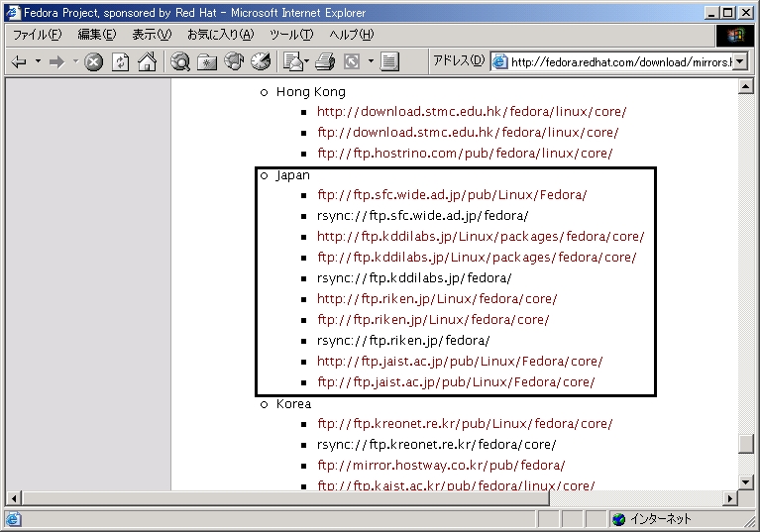Viewport: 760px width, 532px height.
Task: Click the IE page icon in address bar
Action: (x=499, y=61)
